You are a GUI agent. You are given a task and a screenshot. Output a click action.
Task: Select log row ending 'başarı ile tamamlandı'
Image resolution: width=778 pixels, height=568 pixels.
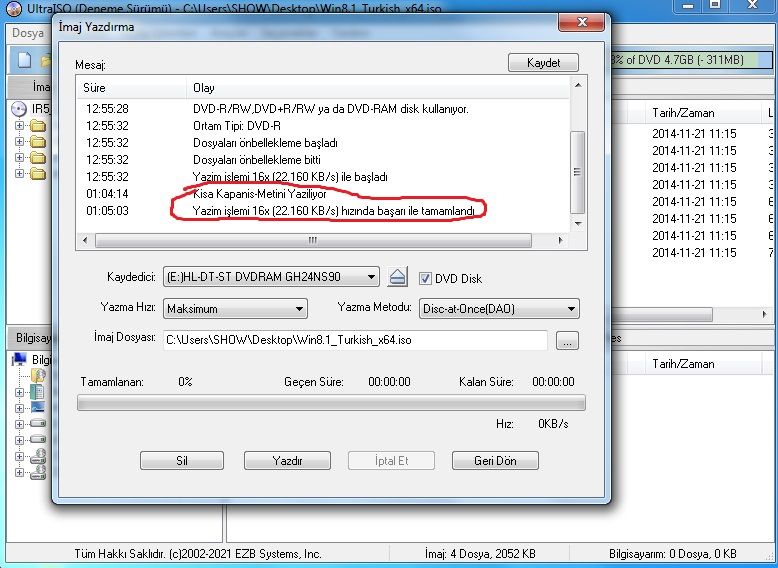point(323,211)
